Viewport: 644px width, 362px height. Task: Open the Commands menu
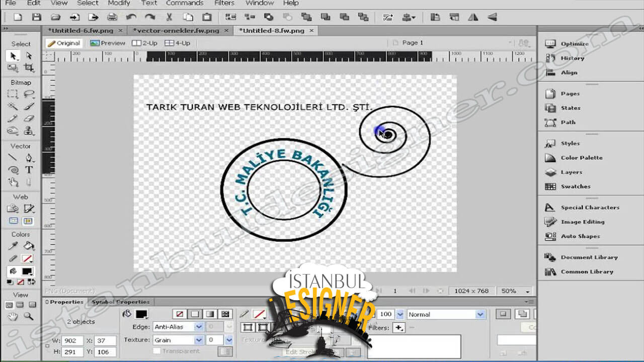coord(185,3)
